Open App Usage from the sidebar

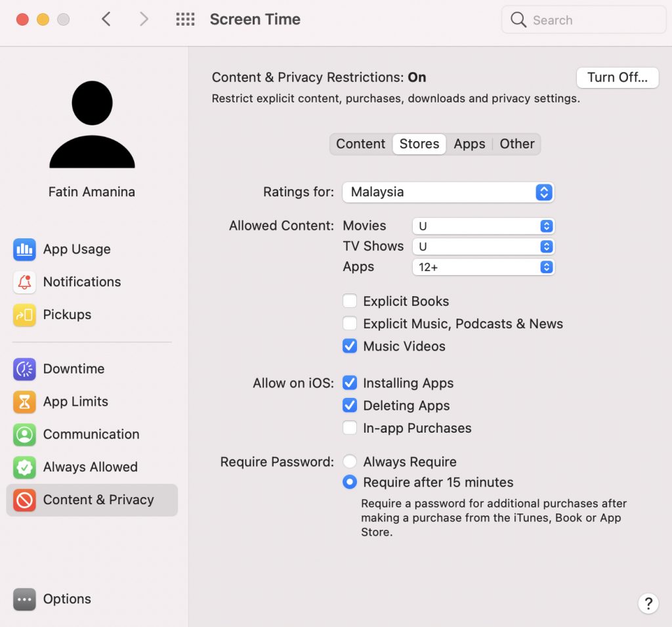point(76,249)
